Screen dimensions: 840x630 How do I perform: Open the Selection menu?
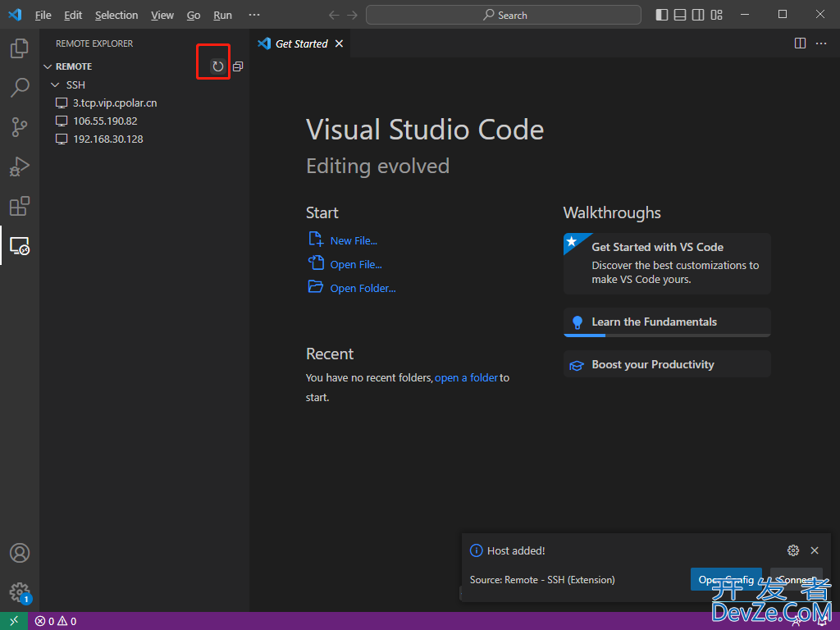pyautogui.click(x=116, y=15)
